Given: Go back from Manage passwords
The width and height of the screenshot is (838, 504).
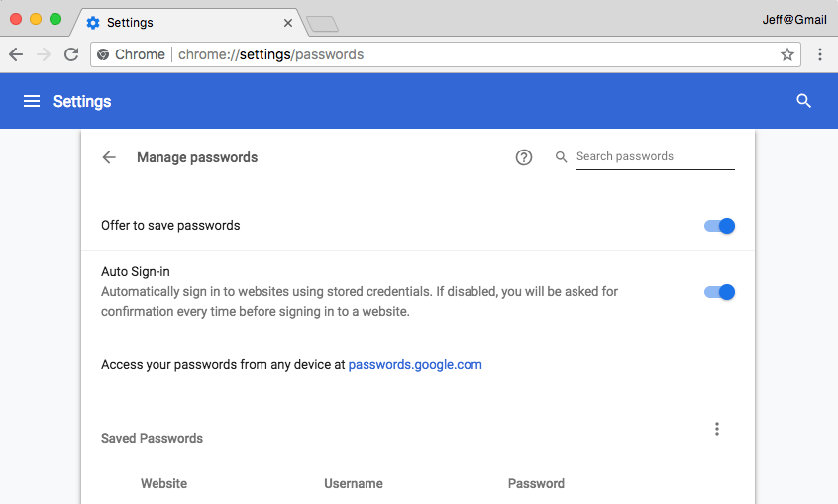Looking at the screenshot, I should [109, 157].
